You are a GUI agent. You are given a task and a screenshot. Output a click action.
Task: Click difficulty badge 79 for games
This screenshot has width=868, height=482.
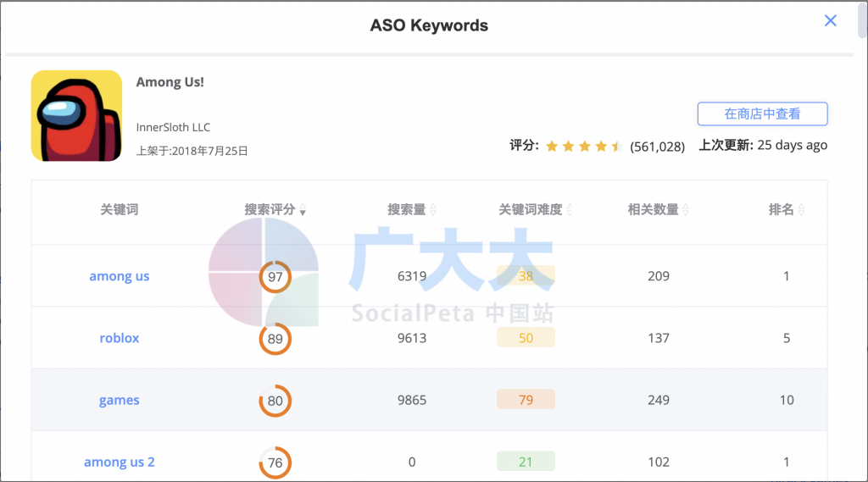[526, 400]
